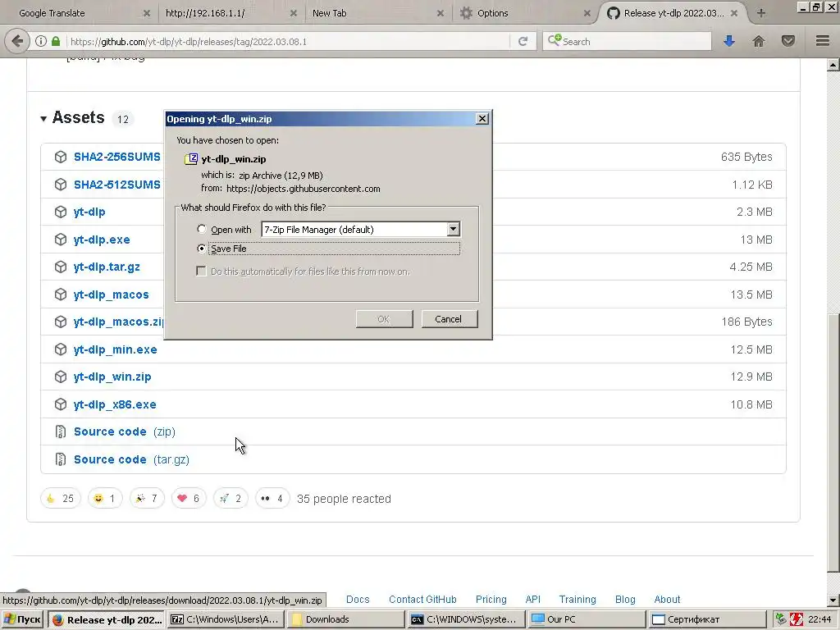Viewport: 840px width, 630px height.
Task: Click the green padlock security icon
Action: coord(56,41)
